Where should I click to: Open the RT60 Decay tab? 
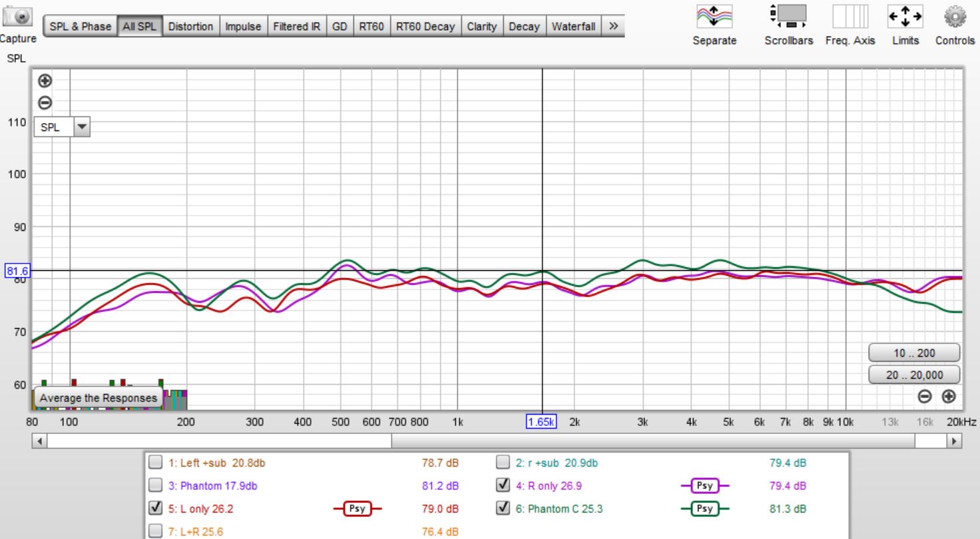pyautogui.click(x=425, y=27)
